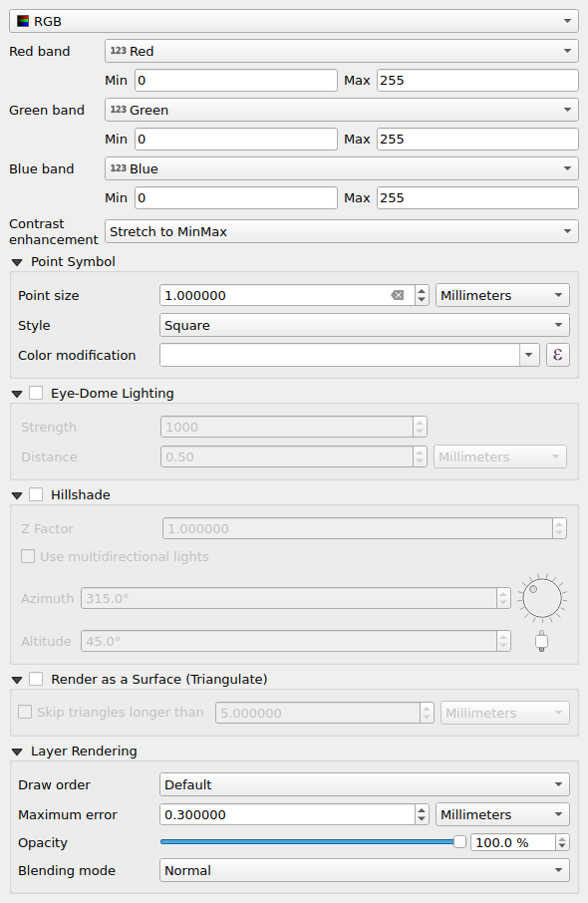Viewport: 588px width, 903px height.
Task: Open the Green band dropdown
Action: [x=342, y=110]
